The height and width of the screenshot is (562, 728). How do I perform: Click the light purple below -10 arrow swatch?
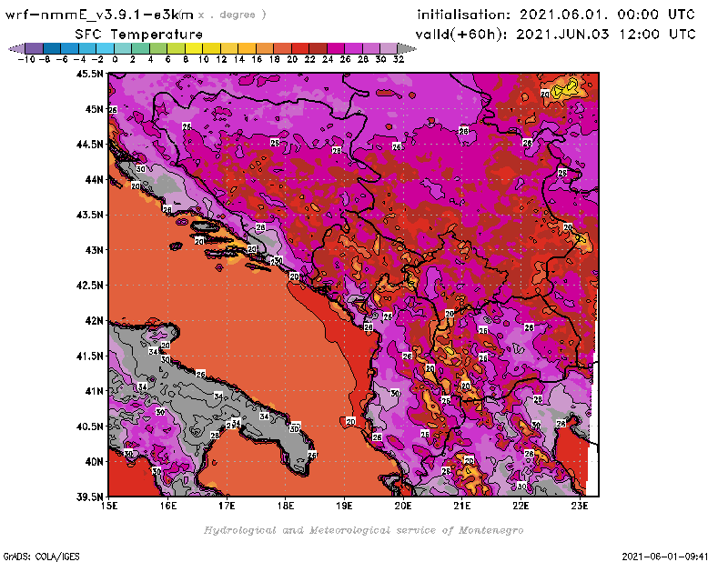[x=16, y=48]
